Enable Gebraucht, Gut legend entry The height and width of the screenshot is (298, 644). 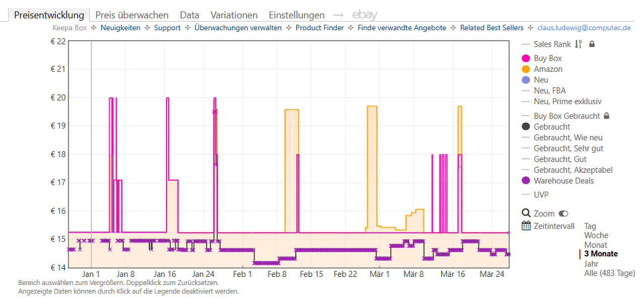coord(560,159)
